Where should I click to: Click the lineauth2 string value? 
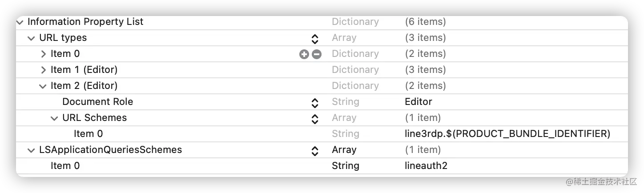click(426, 166)
